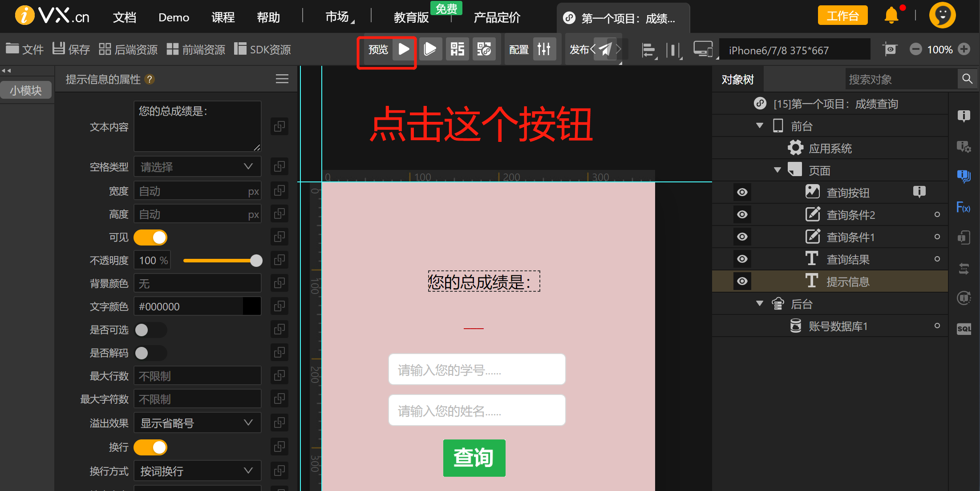Click the notification bell icon

click(891, 16)
